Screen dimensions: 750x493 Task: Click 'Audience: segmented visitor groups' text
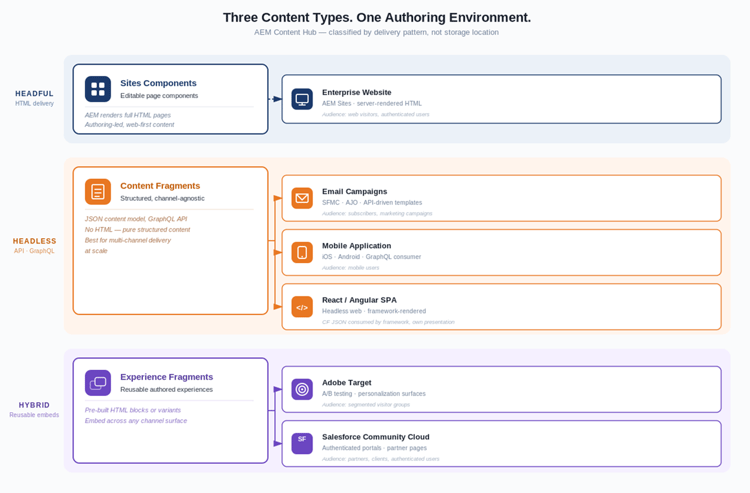pyautogui.click(x=366, y=405)
